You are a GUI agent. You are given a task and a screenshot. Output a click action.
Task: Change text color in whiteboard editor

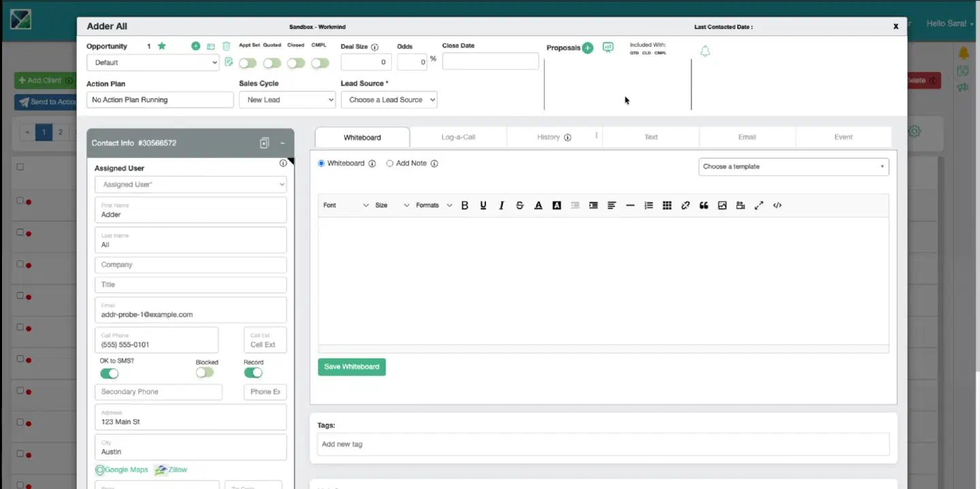coord(538,205)
